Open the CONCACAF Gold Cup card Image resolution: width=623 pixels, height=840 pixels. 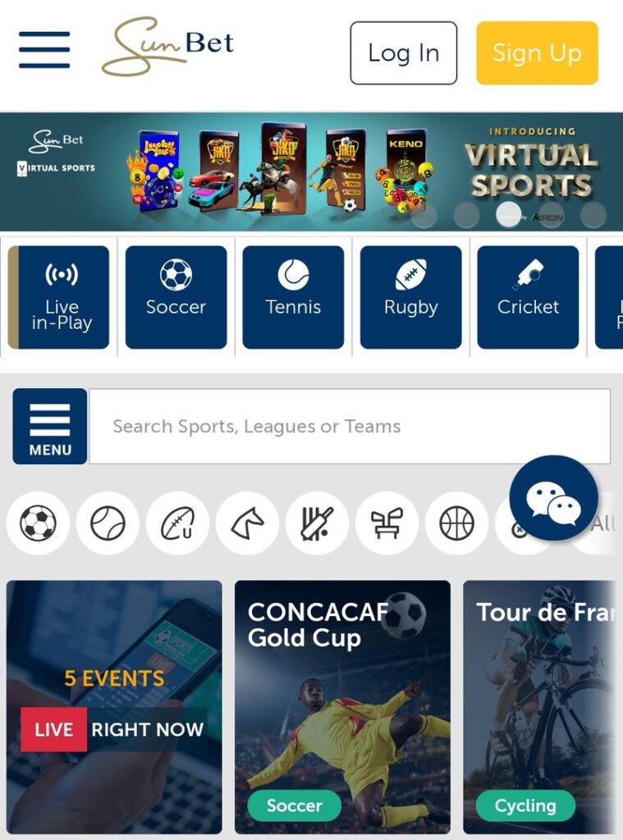(342, 707)
